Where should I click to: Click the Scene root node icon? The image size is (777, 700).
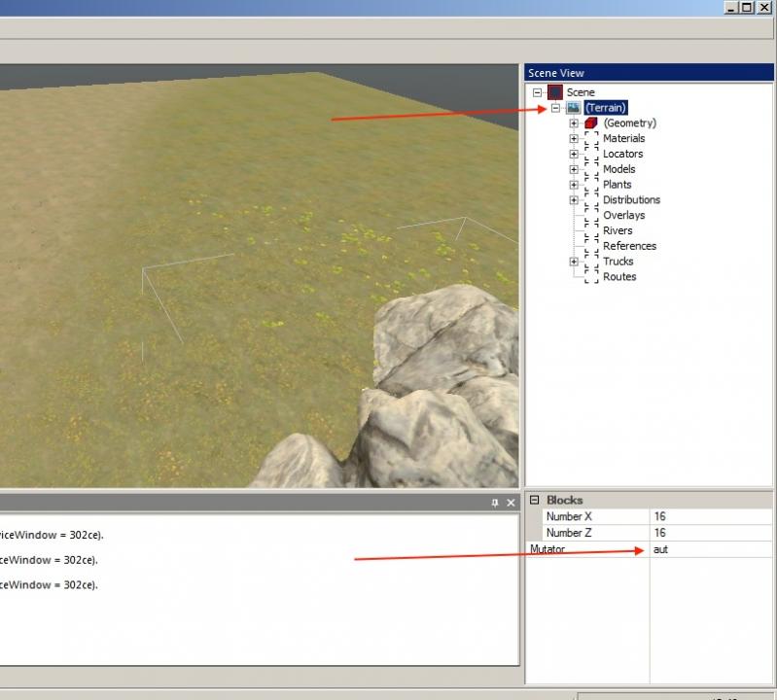pos(554,92)
